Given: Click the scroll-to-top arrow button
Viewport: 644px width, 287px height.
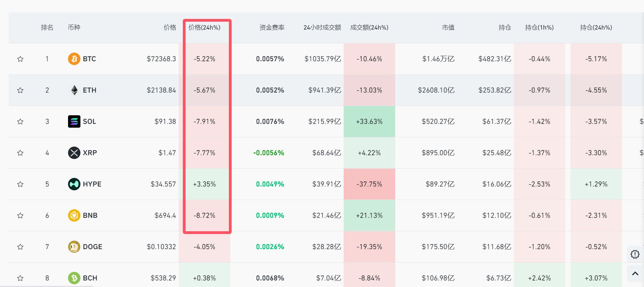Looking at the screenshot, I should tap(635, 274).
